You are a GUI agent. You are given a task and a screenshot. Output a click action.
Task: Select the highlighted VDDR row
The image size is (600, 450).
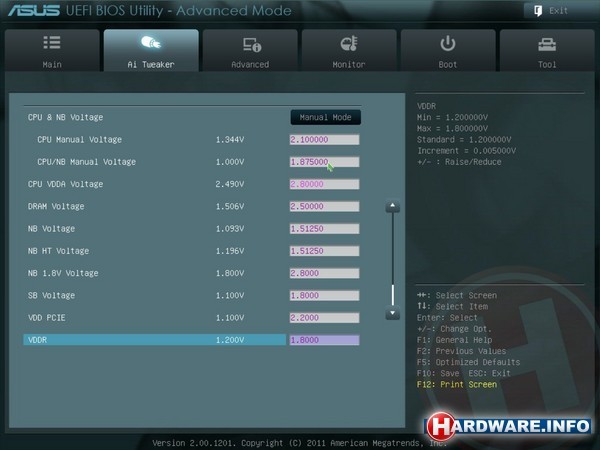pos(155,340)
